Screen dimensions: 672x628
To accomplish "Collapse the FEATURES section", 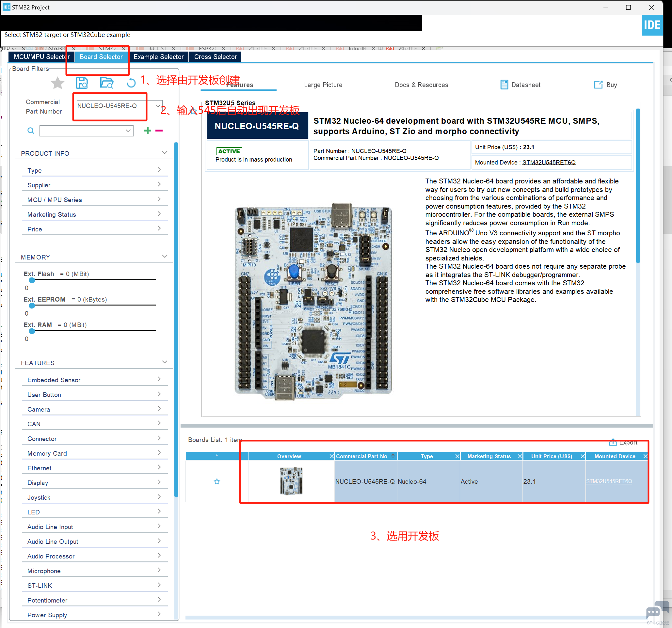I will [165, 362].
